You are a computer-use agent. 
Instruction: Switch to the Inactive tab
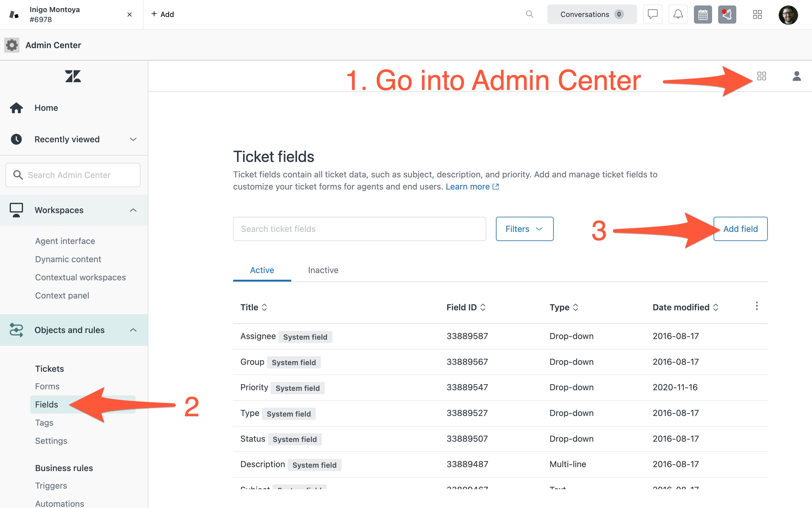tap(323, 270)
